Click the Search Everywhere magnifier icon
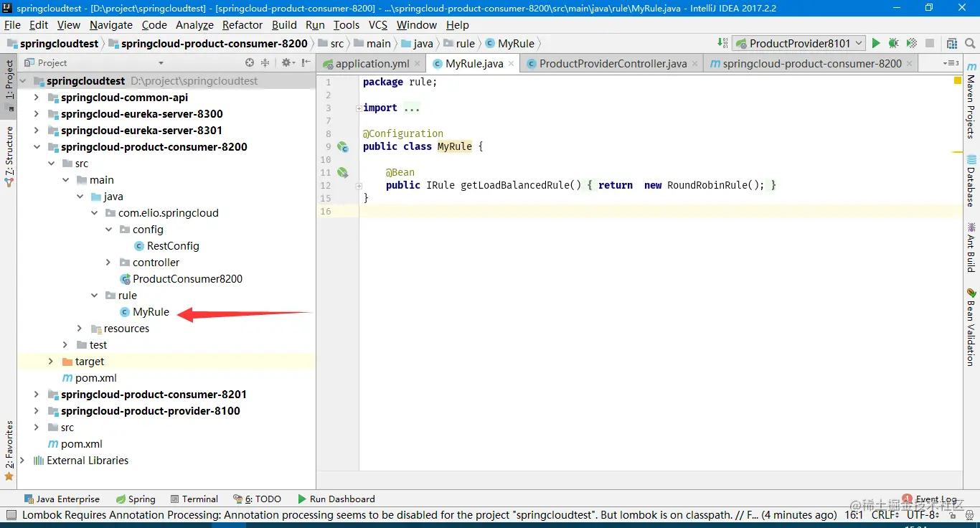The image size is (980, 528). pyautogui.click(x=970, y=43)
